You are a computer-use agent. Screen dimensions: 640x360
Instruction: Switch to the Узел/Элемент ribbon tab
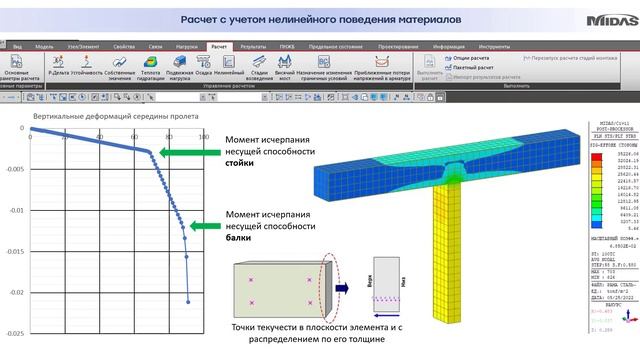pos(83,47)
